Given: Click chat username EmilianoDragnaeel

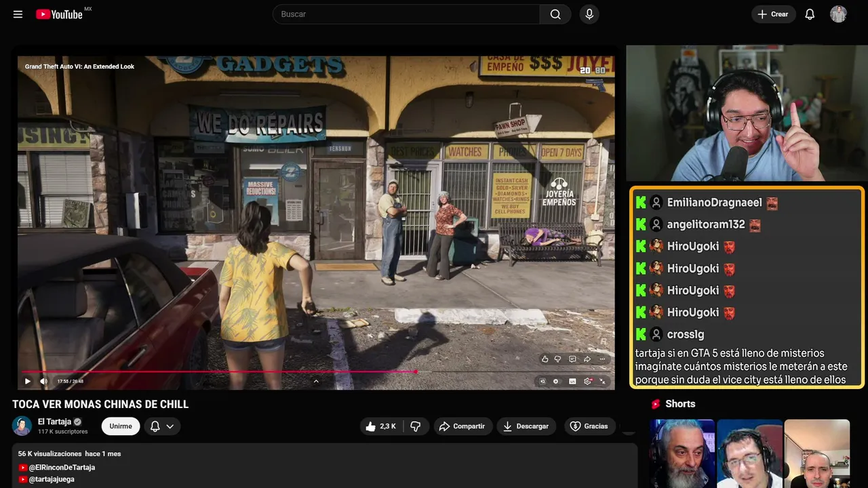Looking at the screenshot, I should [x=715, y=203].
